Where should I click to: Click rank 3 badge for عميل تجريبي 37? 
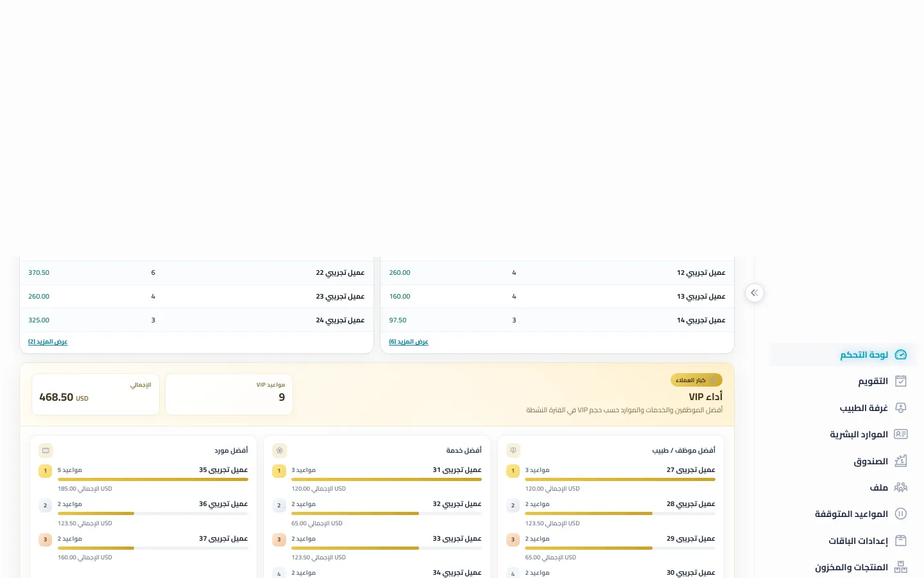click(46, 539)
